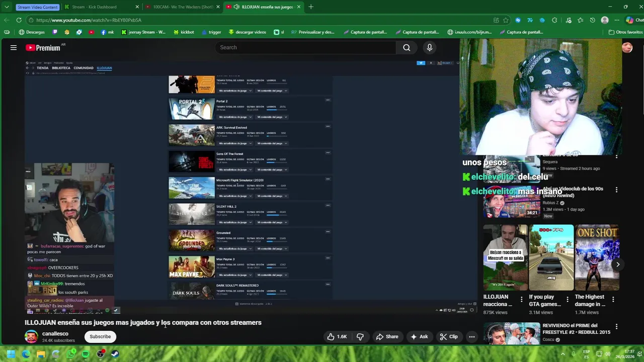Close the Stream - Kick Dashboard tab
644x362 pixels.
(137, 7)
